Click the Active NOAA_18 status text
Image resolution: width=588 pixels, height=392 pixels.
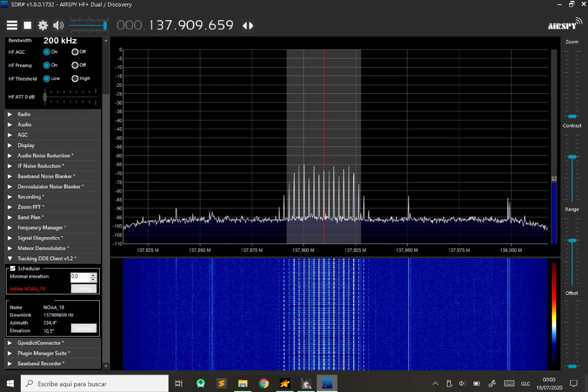pyautogui.click(x=28, y=289)
